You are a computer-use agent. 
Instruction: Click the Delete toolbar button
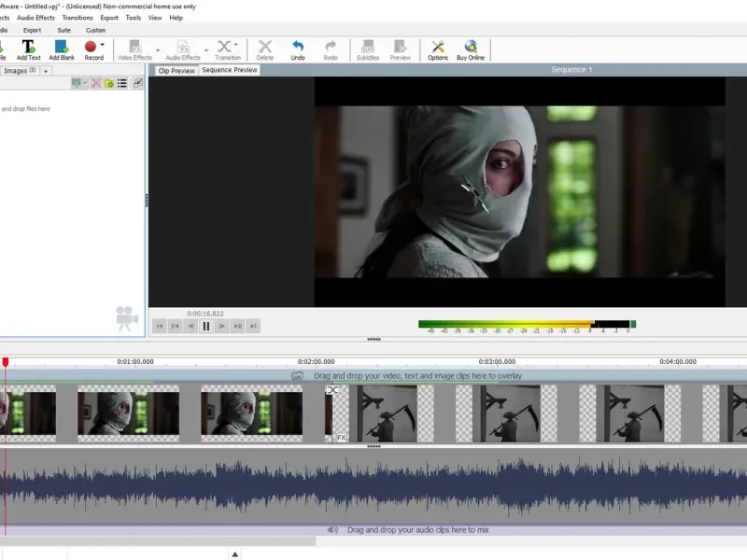265,50
